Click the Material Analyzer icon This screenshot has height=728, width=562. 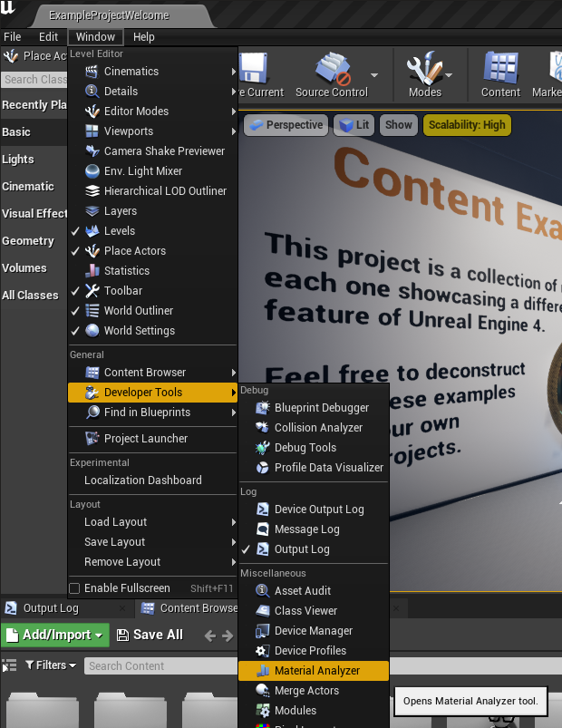263,671
